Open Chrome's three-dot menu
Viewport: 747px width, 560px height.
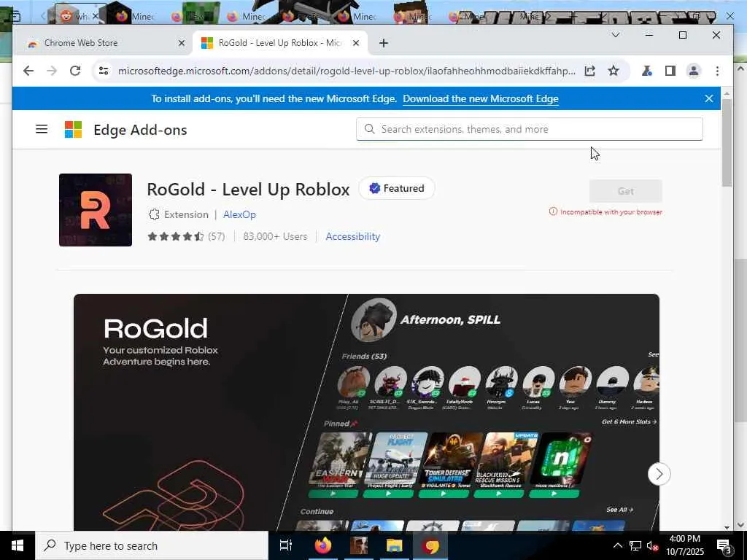coord(717,71)
